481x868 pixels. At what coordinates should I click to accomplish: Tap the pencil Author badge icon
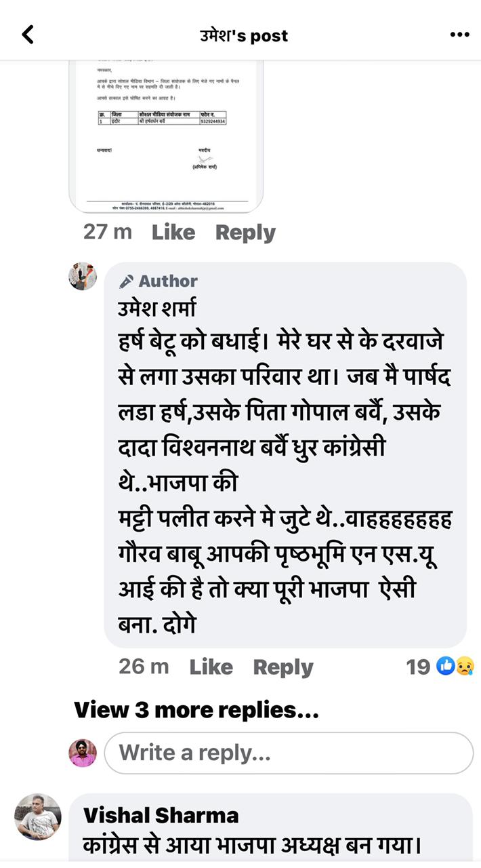[x=126, y=281]
